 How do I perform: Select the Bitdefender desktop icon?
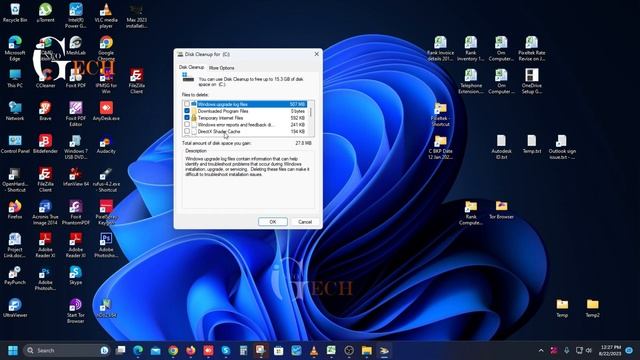45,144
